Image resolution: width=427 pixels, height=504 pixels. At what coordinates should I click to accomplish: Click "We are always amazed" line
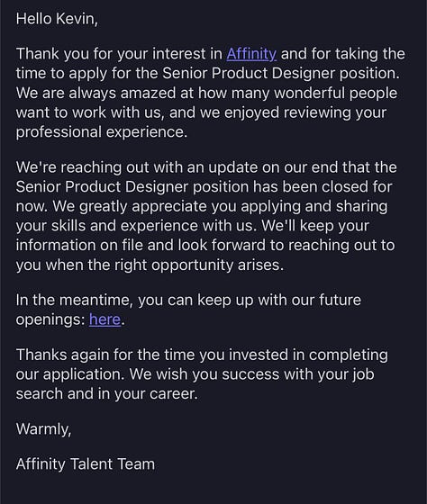[206, 94]
